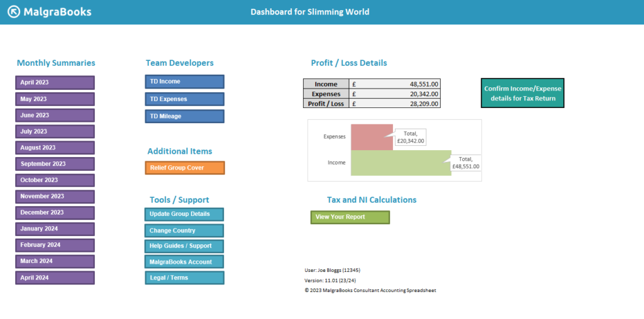
Task: Open the September 2023 monthly summary
Action: pyautogui.click(x=55, y=164)
